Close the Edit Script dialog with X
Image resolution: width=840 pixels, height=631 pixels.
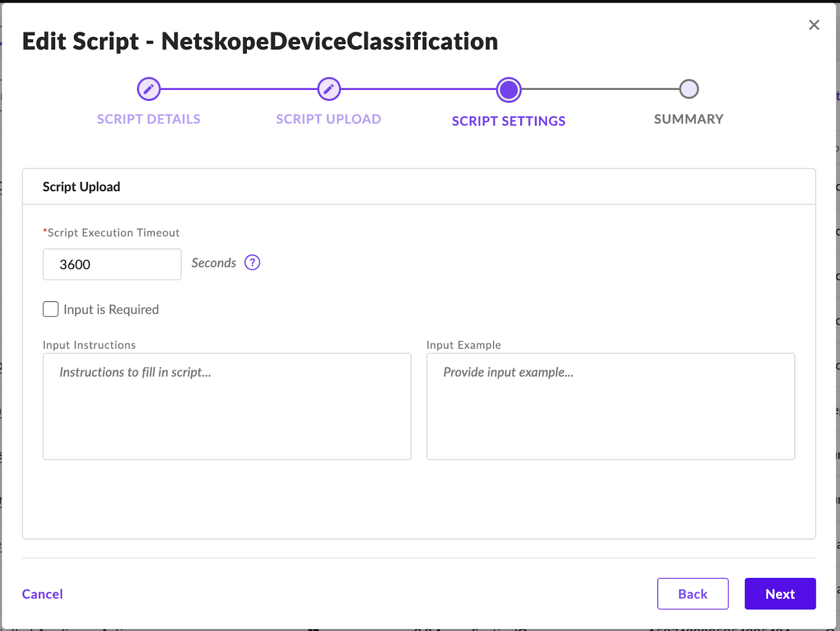click(814, 25)
